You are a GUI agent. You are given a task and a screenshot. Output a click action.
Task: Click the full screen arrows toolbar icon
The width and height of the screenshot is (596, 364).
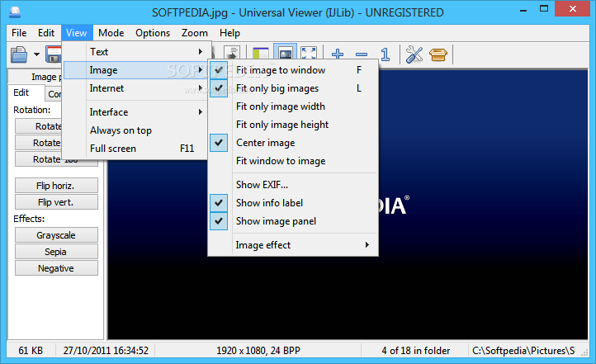coord(309,53)
